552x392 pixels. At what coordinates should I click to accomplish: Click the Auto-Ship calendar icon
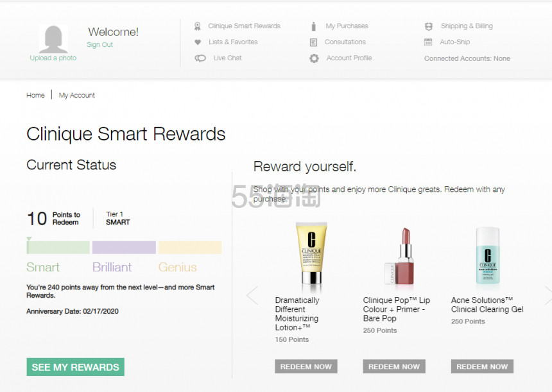point(428,42)
